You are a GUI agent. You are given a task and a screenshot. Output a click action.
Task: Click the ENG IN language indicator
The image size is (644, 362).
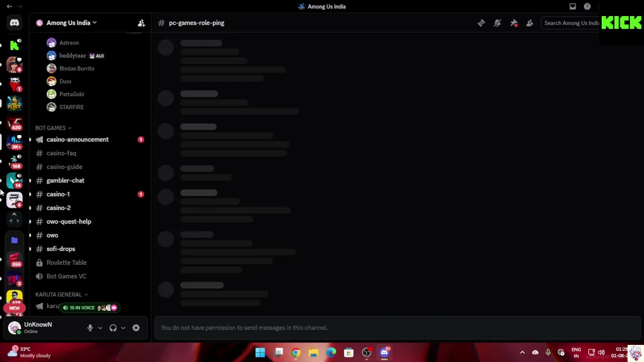click(576, 352)
